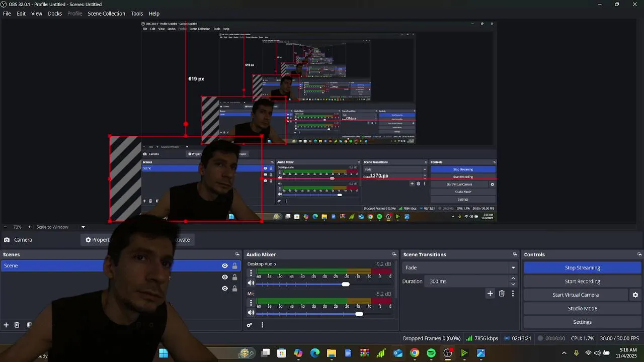Screen dimensions: 644x362
Task: Click Start Virtual Camera
Action: pyautogui.click(x=576, y=295)
